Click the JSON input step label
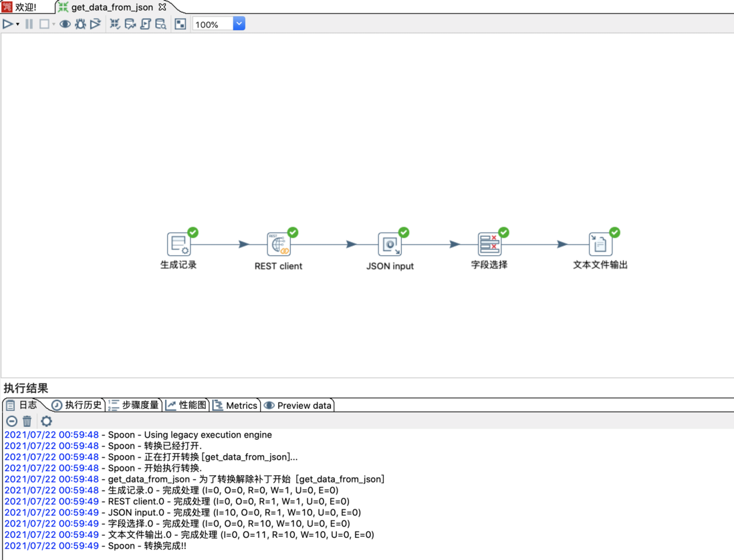The width and height of the screenshot is (734, 560). (390, 266)
